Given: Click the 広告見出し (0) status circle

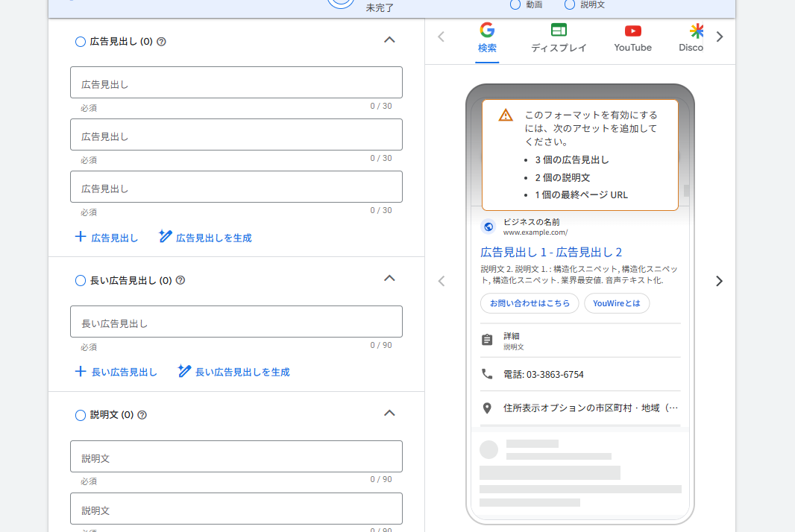Looking at the screenshot, I should (x=80, y=42).
